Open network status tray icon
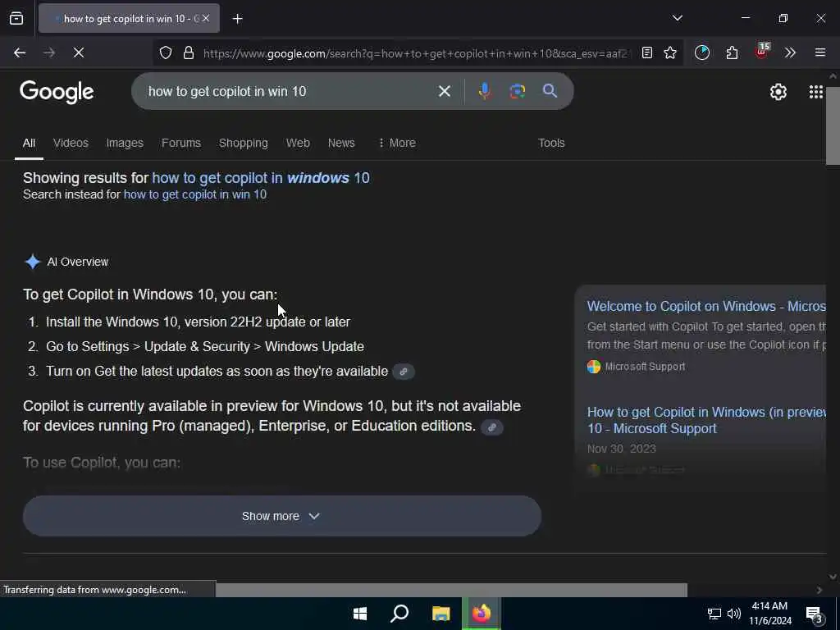This screenshot has height=630, width=840. pyautogui.click(x=714, y=614)
